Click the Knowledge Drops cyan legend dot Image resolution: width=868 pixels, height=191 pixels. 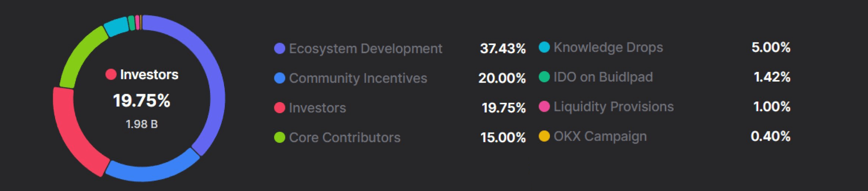pos(544,47)
